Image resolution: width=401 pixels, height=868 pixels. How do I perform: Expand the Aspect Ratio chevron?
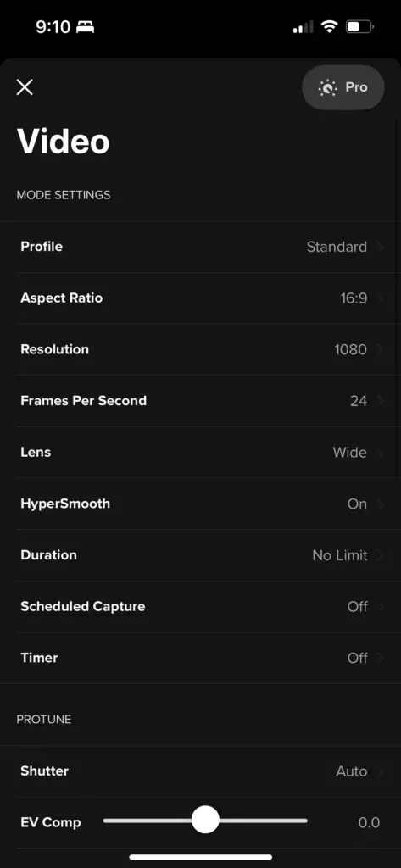[x=381, y=298]
